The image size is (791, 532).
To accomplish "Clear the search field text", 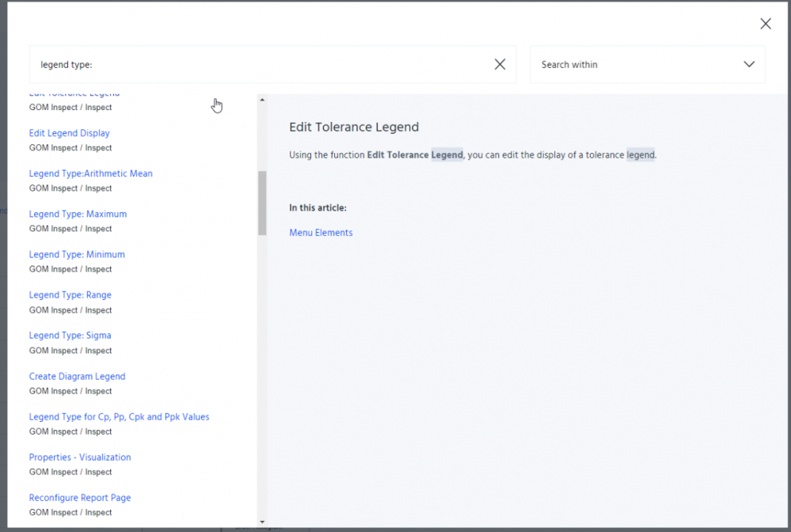I will coord(500,65).
